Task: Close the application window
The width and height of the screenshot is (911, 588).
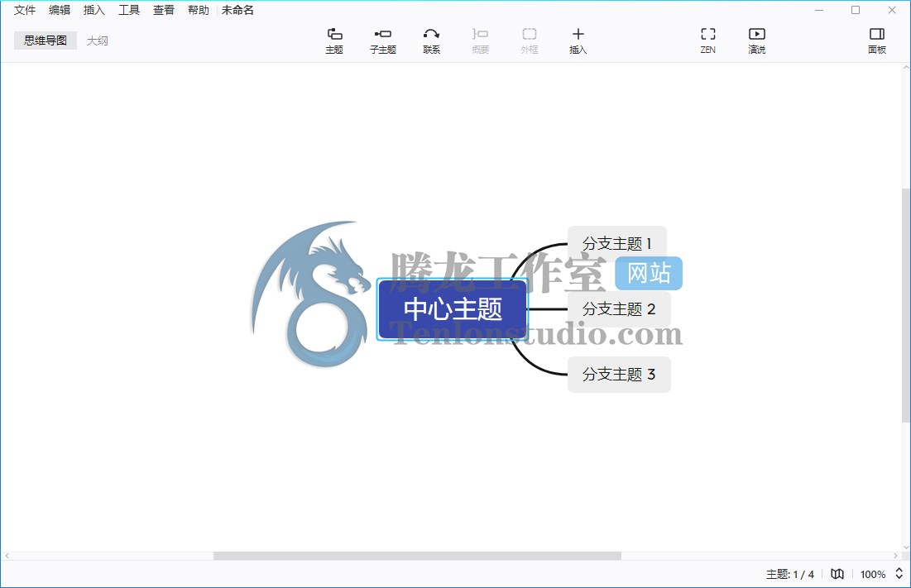Action: click(x=892, y=10)
